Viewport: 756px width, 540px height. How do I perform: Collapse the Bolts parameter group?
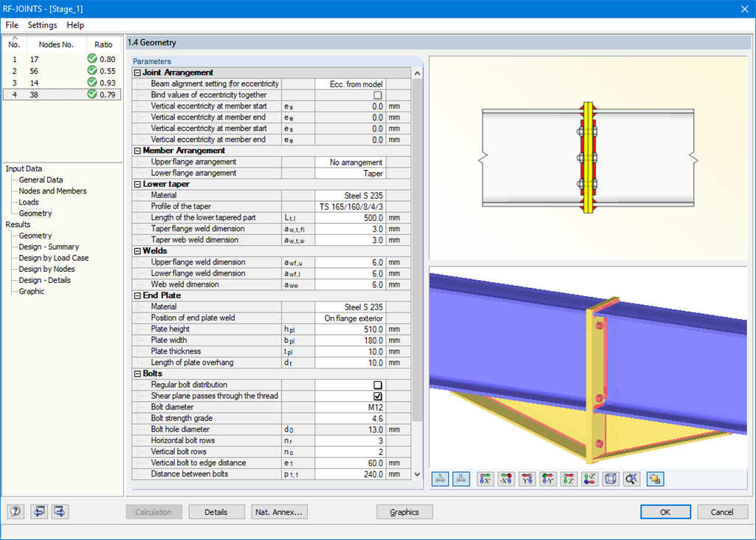click(x=137, y=373)
